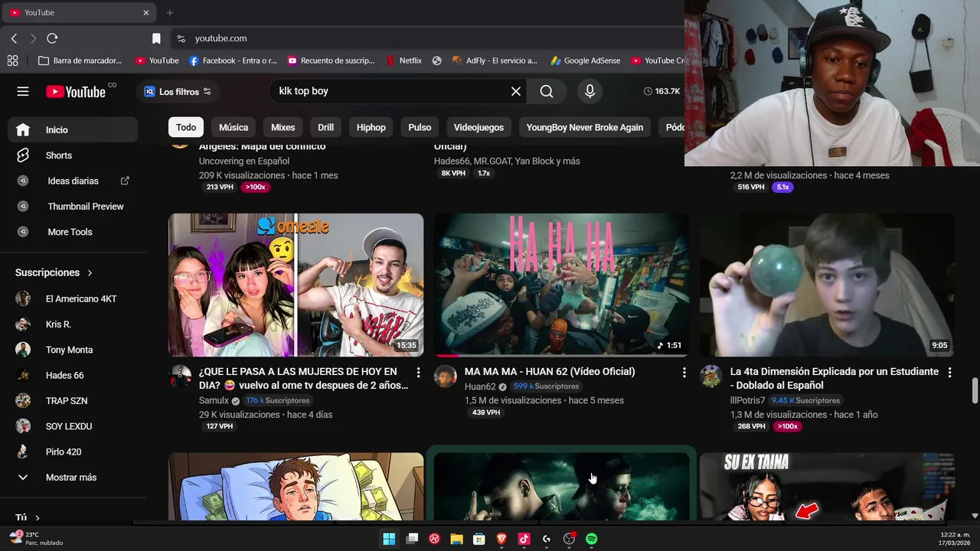Go back in the browser
The height and width of the screenshot is (551, 980).
[x=14, y=38]
